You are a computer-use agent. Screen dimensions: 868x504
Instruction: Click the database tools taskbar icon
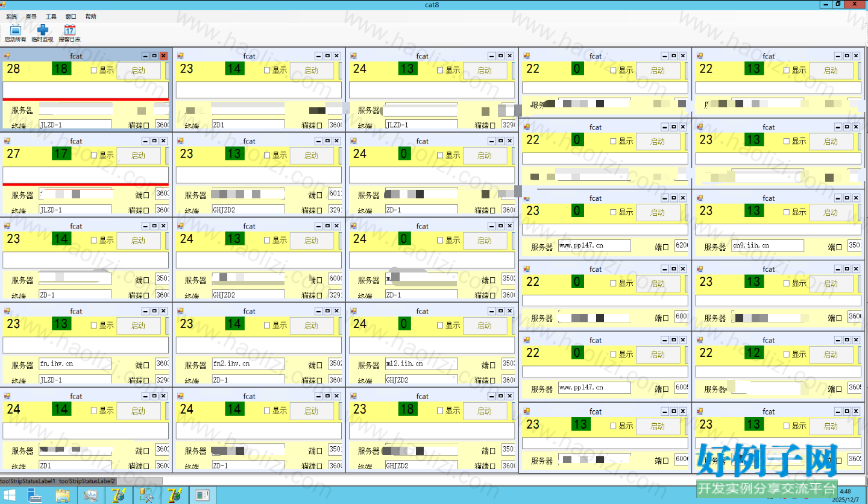[x=146, y=495]
